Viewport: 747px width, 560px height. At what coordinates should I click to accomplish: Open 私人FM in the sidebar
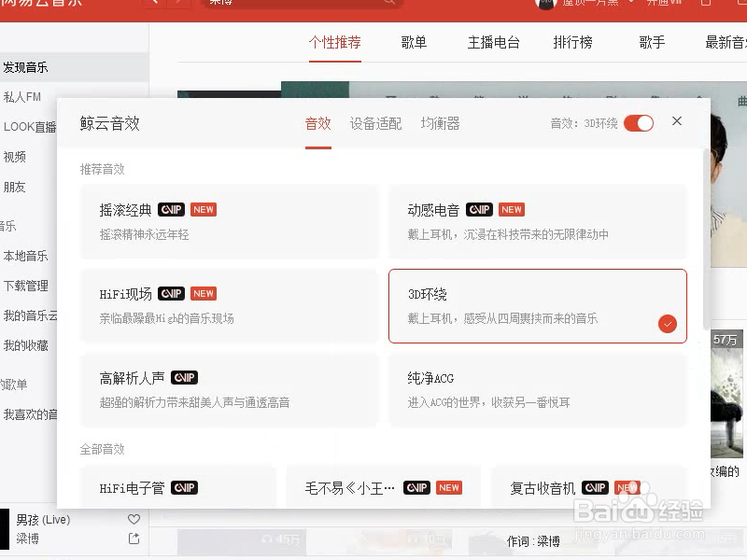(x=21, y=97)
